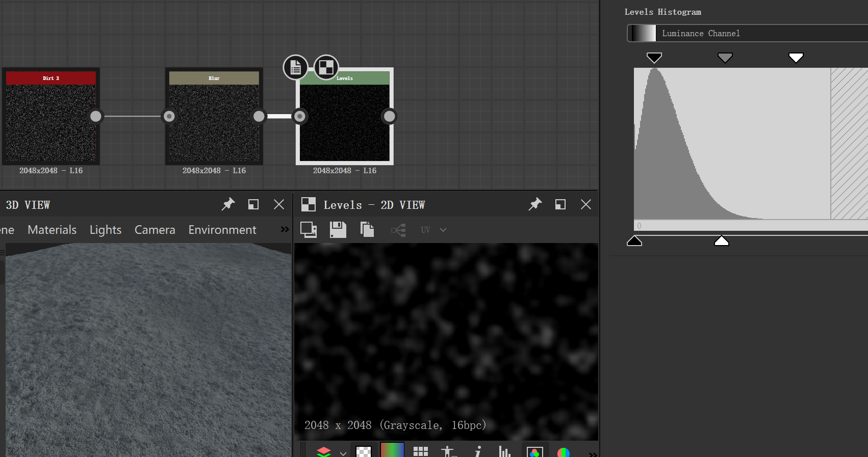The width and height of the screenshot is (868, 457).
Task: Expand the 2D view bottom toolbar overflow
Action: click(x=593, y=454)
